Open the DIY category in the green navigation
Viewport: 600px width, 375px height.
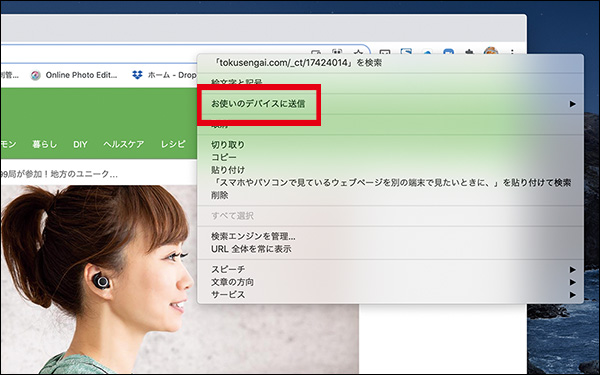[x=80, y=144]
